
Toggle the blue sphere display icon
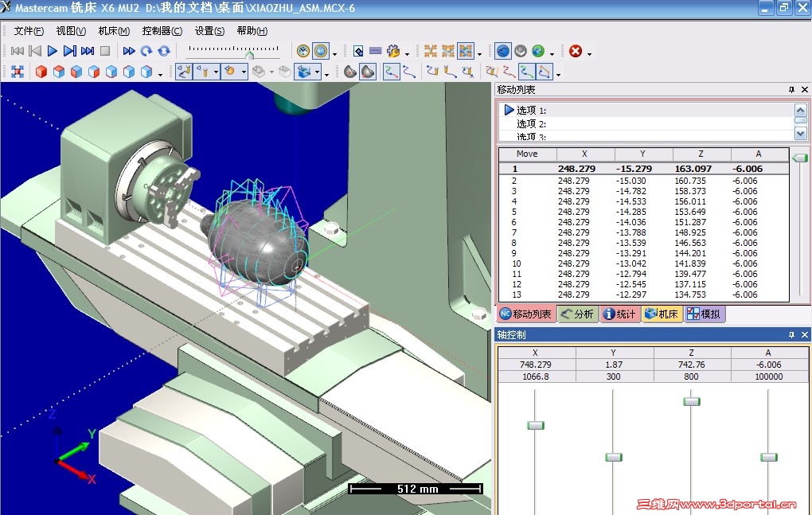(503, 51)
